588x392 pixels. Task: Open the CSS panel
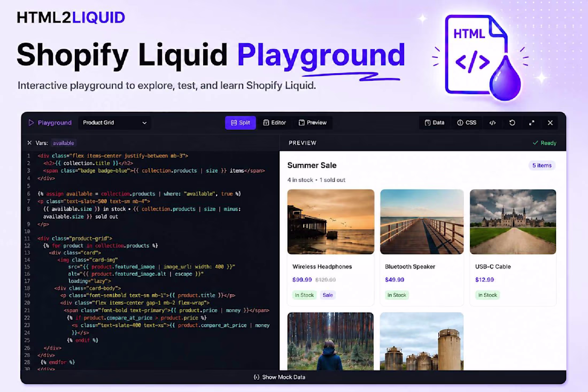click(467, 122)
